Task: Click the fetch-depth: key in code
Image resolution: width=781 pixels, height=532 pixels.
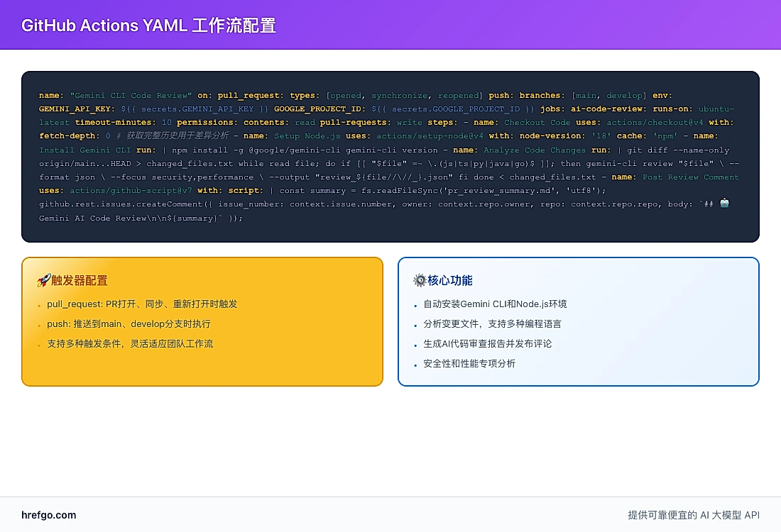Action: point(70,136)
